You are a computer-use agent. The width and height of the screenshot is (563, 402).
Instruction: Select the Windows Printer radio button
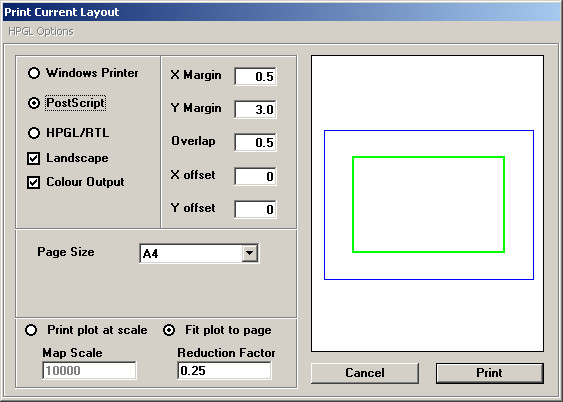pos(34,73)
